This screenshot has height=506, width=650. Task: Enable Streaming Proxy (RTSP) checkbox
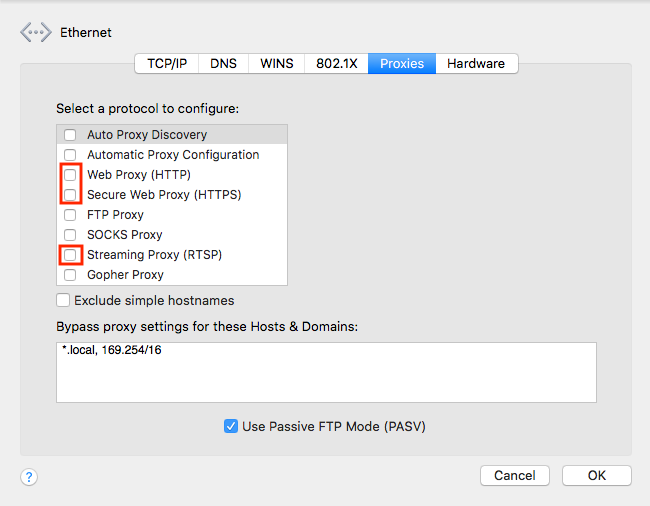click(70, 254)
